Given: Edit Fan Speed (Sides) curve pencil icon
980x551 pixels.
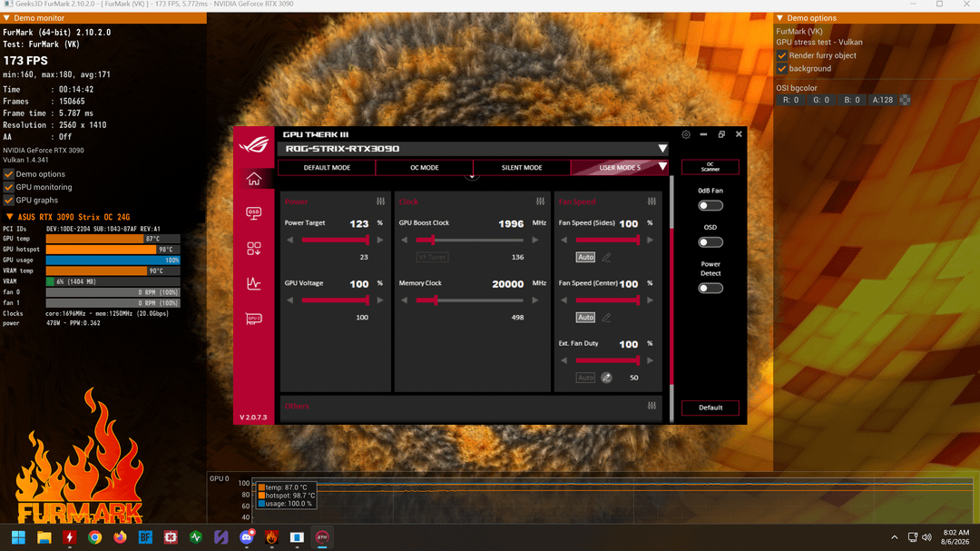Looking at the screenshot, I should [606, 257].
